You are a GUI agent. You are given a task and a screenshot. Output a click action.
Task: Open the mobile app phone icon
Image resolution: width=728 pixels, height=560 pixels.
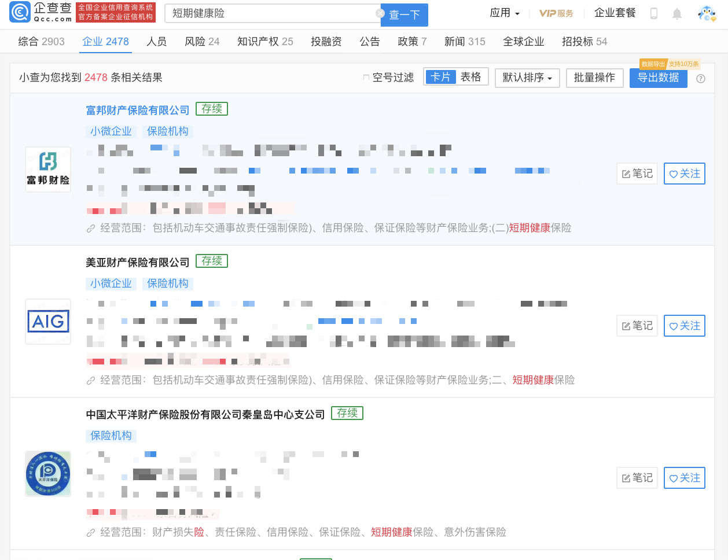coord(654,13)
